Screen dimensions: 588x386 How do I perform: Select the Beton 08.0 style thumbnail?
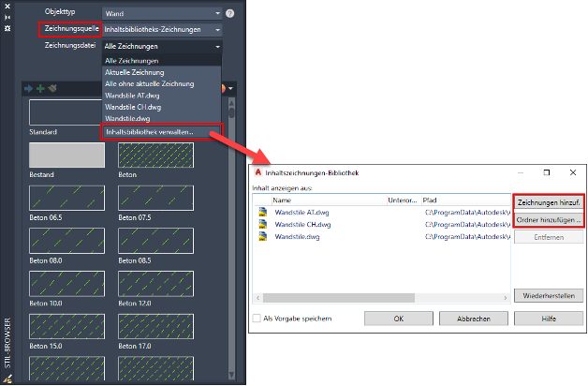[x=65, y=241]
